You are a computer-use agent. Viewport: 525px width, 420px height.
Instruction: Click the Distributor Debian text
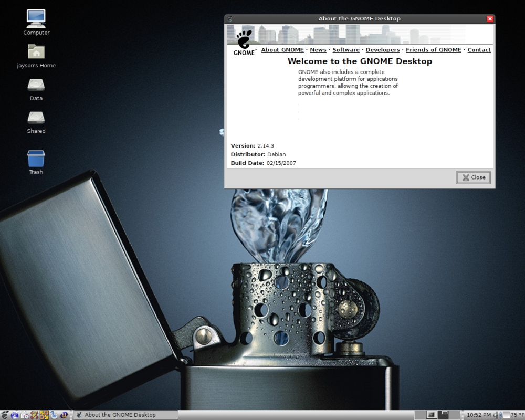pos(258,154)
